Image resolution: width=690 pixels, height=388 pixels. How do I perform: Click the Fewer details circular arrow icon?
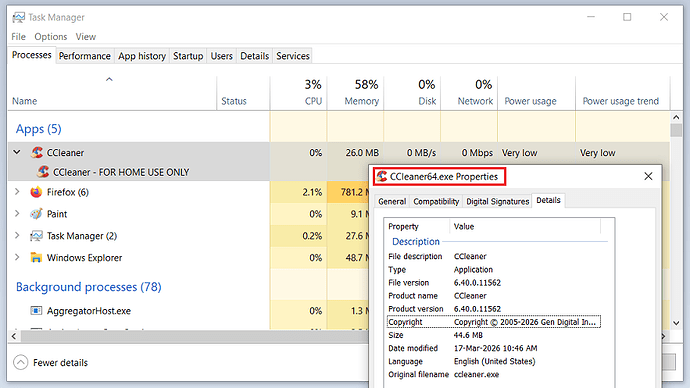(21, 362)
